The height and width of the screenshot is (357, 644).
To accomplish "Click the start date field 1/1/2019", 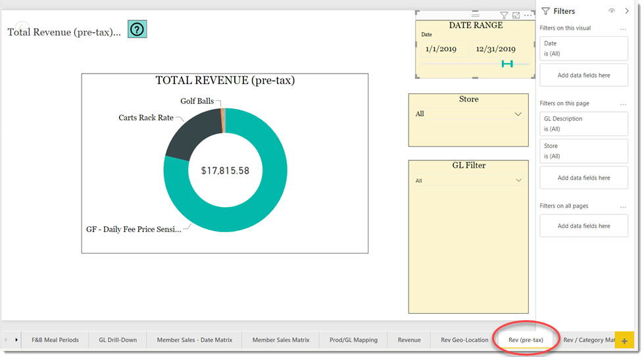I will 445,49.
